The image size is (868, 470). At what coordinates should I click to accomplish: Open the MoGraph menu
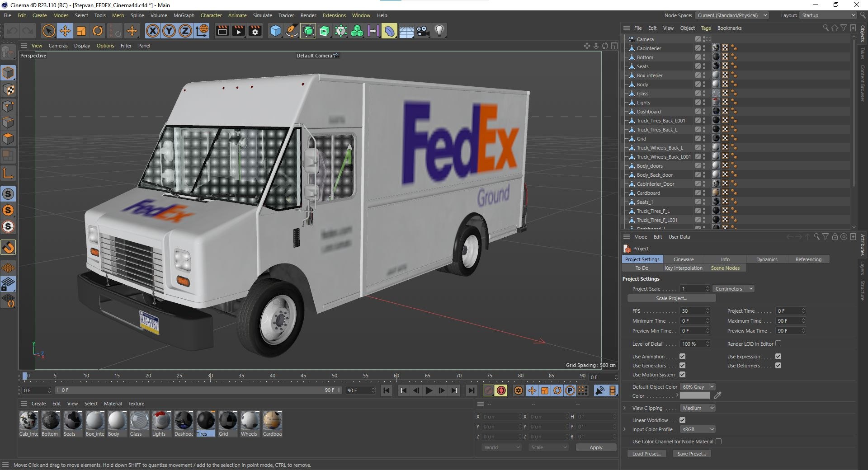(184, 15)
